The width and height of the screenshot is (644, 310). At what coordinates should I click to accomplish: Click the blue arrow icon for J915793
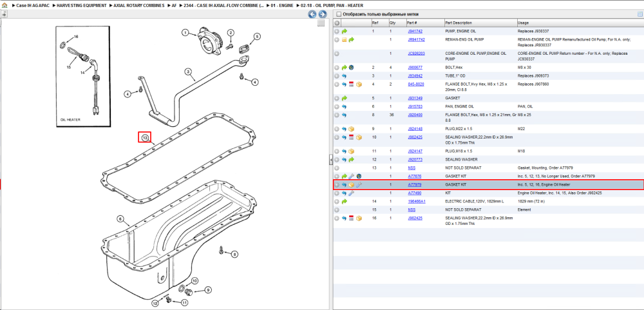coord(344,107)
